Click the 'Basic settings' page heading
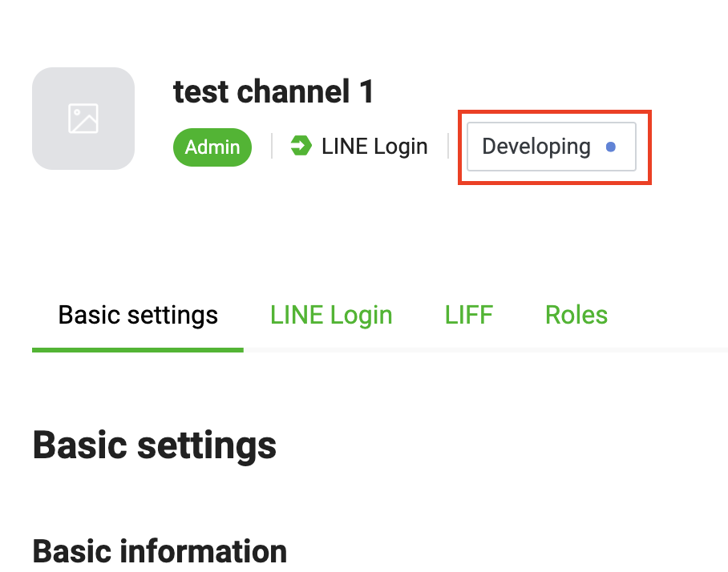This screenshot has height=572, width=728. 155,445
